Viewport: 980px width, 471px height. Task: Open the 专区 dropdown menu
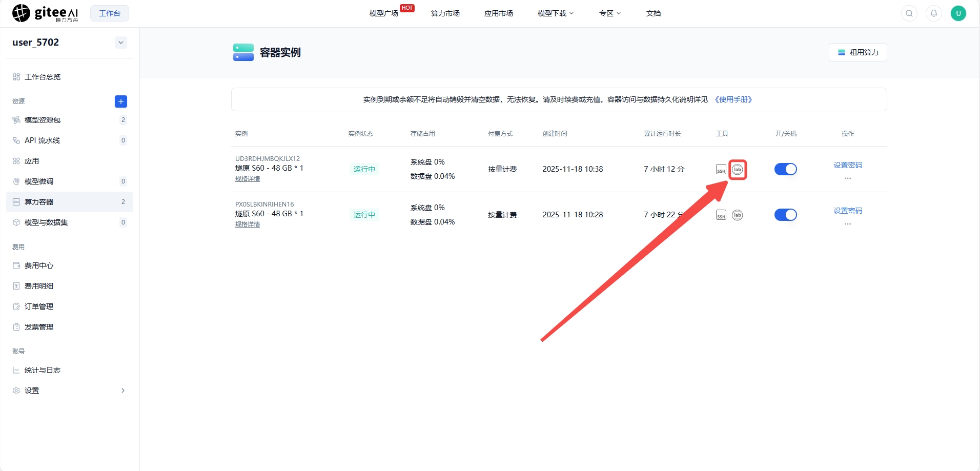[610, 13]
